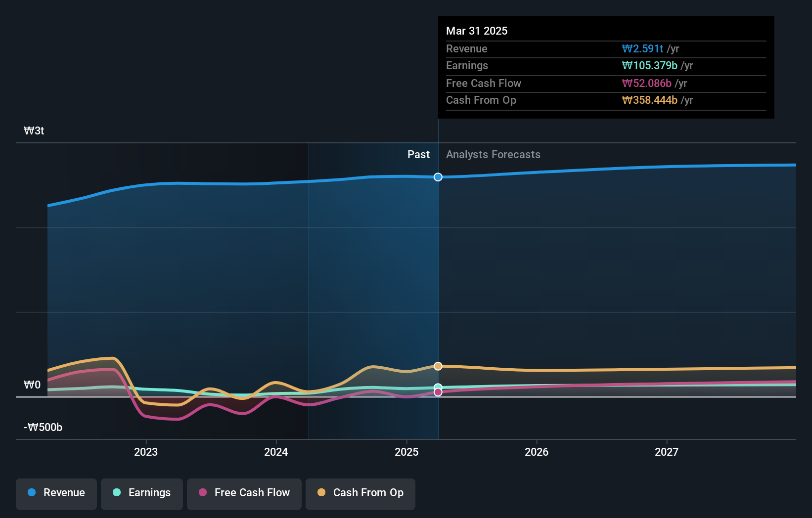
Task: Click the ₩105.379b Earnings value
Action: (650, 66)
